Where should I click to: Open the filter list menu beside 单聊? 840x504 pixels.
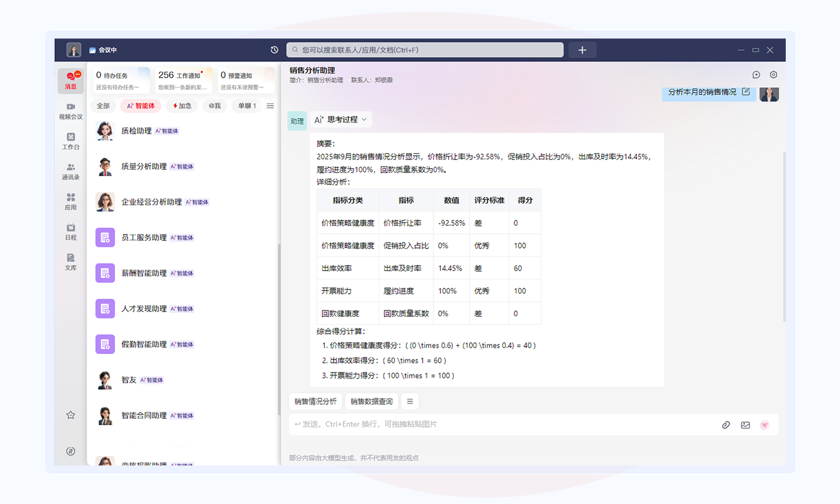tap(270, 106)
